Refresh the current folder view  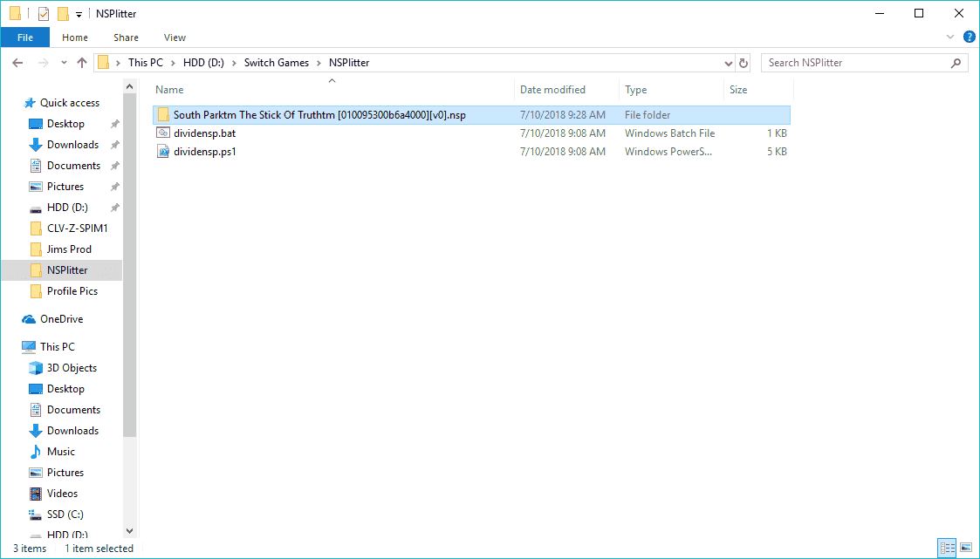[x=744, y=63]
